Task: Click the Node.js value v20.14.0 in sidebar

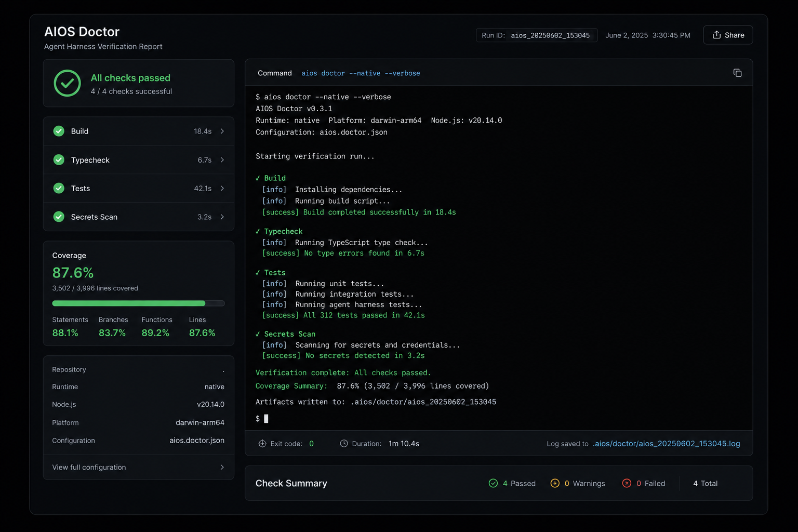Action: tap(210, 404)
